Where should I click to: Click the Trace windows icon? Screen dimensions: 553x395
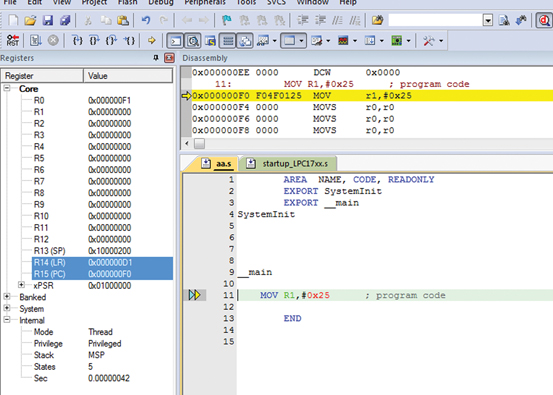tap(370, 41)
